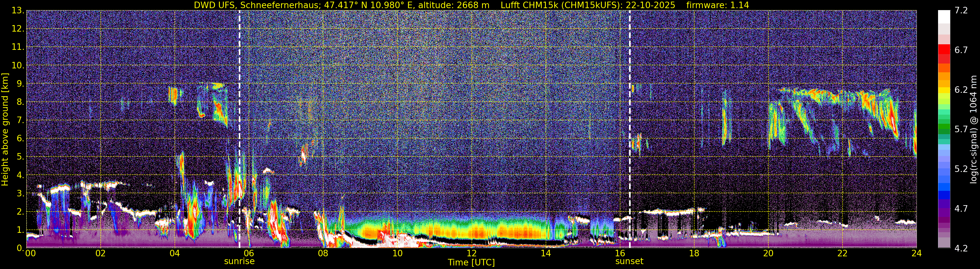The image size is (980, 269).
Task: Click the height axis label 0
Action: 20,248
